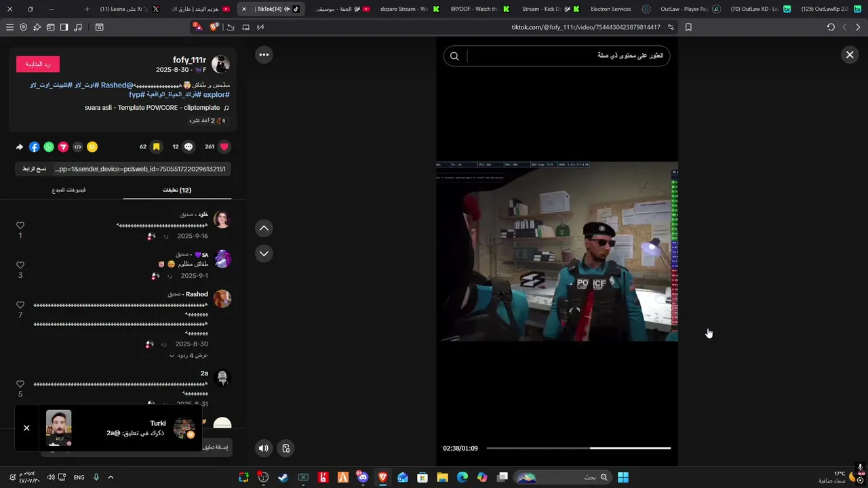Go to the next video with the down arrow

[264, 253]
